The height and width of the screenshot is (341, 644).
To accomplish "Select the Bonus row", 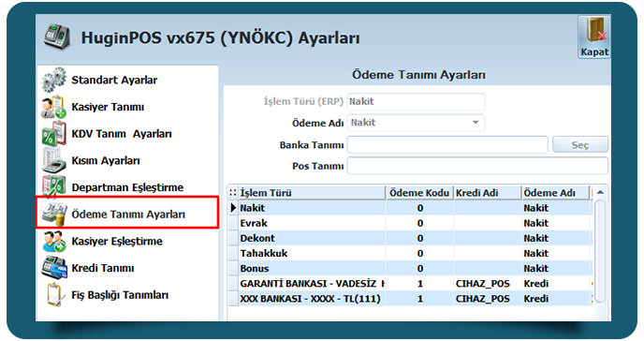I will pyautogui.click(x=410, y=268).
